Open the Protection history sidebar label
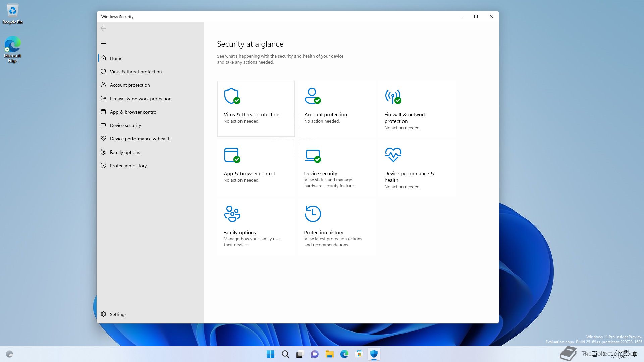 click(128, 166)
